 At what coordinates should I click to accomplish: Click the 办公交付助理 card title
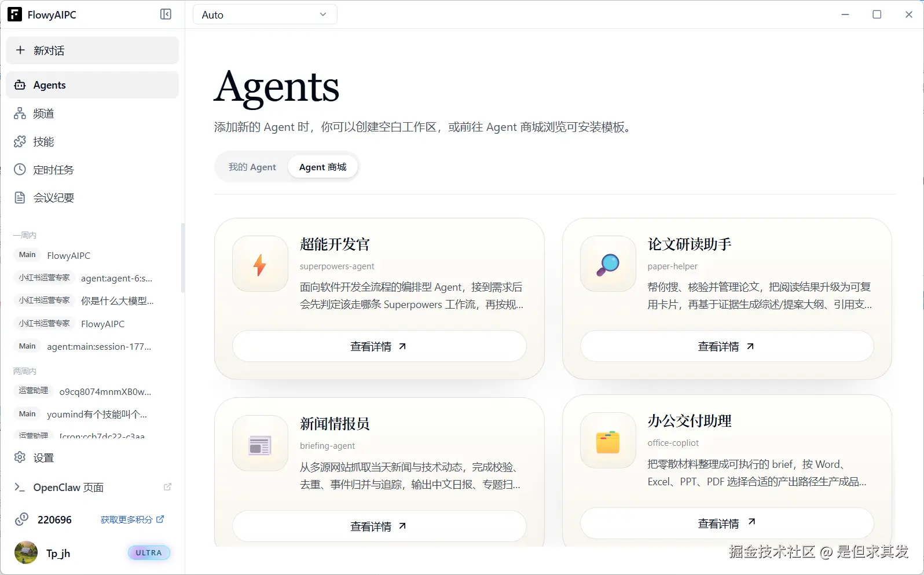tap(690, 421)
